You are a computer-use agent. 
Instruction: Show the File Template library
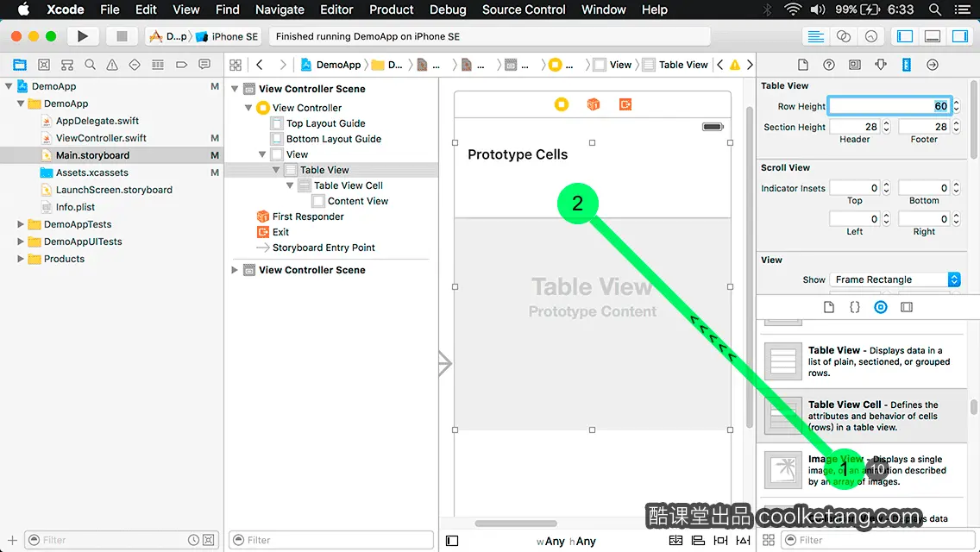point(829,307)
